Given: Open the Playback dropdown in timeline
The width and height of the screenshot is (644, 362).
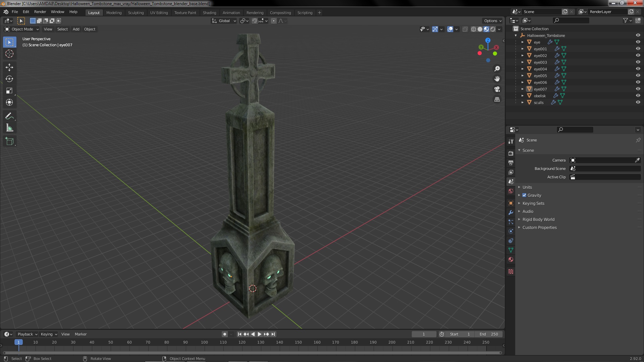Looking at the screenshot, I should [27, 334].
